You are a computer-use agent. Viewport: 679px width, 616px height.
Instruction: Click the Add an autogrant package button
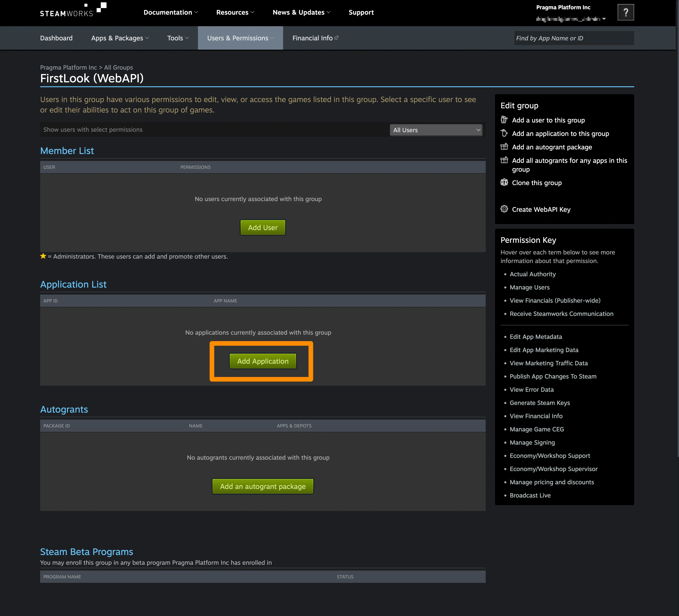tap(263, 486)
